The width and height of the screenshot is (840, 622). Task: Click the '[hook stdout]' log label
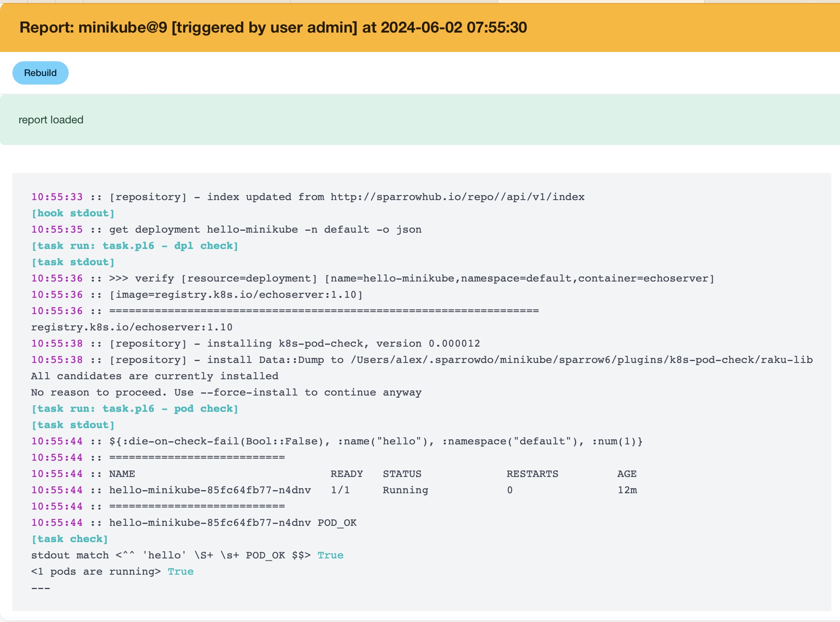coord(73,213)
